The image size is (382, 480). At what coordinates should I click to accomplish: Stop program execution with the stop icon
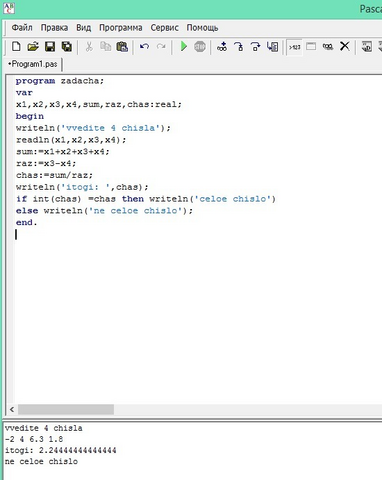[x=200, y=47]
